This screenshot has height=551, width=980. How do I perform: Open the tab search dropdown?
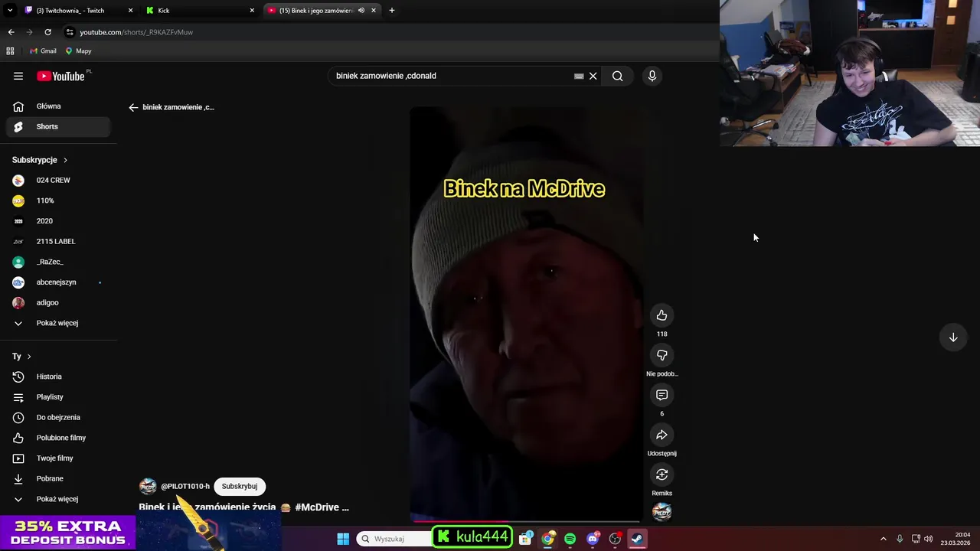10,11
